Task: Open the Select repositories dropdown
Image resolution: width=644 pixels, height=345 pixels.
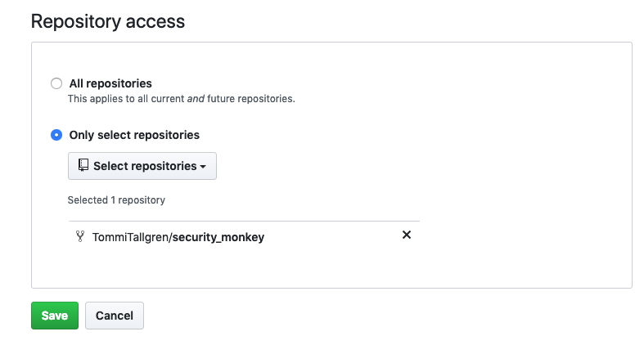Action: point(142,166)
